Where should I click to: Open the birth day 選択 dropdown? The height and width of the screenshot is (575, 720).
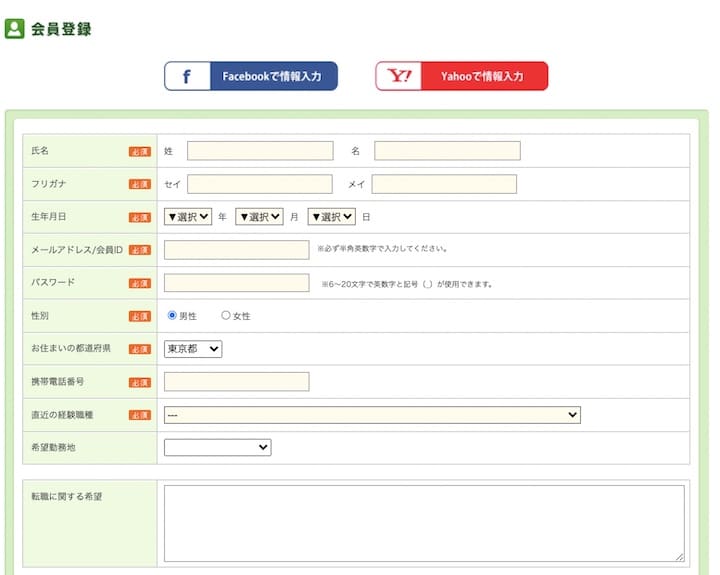[332, 217]
